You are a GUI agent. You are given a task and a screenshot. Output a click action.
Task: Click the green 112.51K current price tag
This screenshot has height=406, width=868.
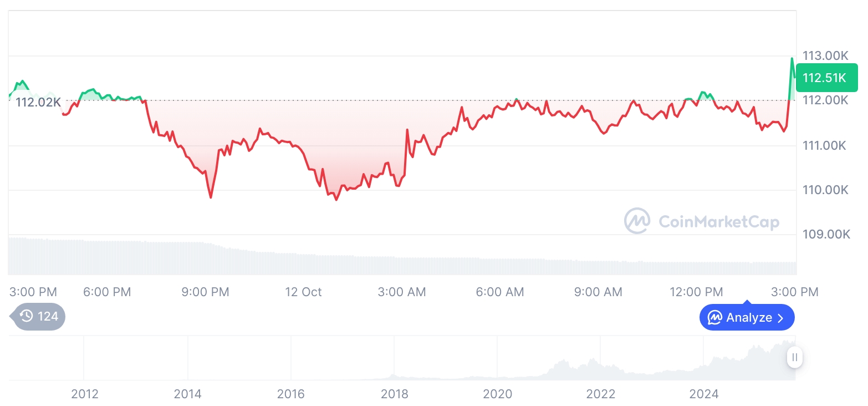[x=826, y=78]
